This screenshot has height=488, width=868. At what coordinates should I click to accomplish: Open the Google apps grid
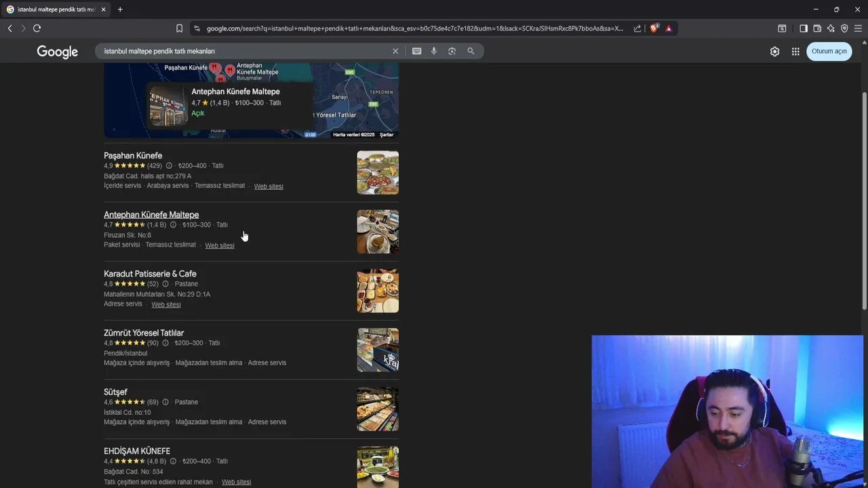[795, 52]
